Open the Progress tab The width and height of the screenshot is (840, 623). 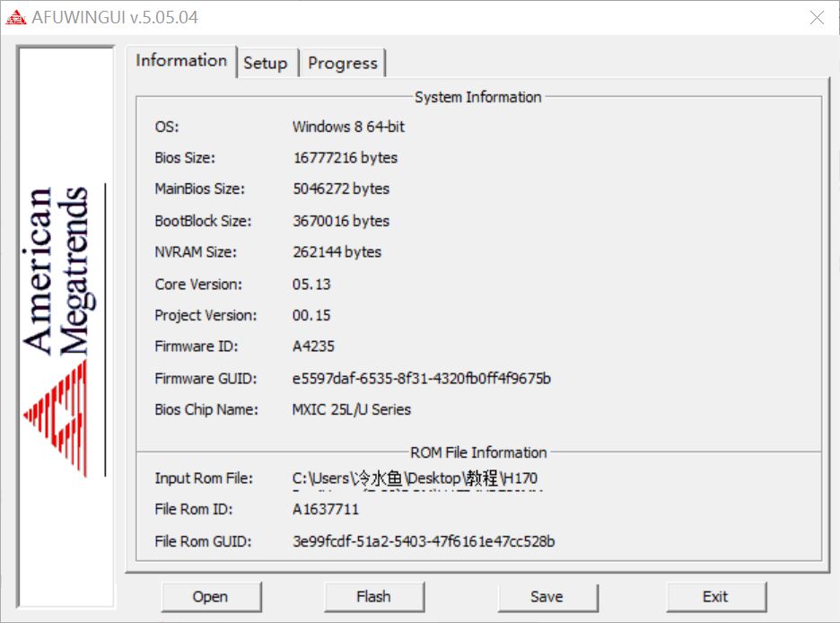point(343,63)
